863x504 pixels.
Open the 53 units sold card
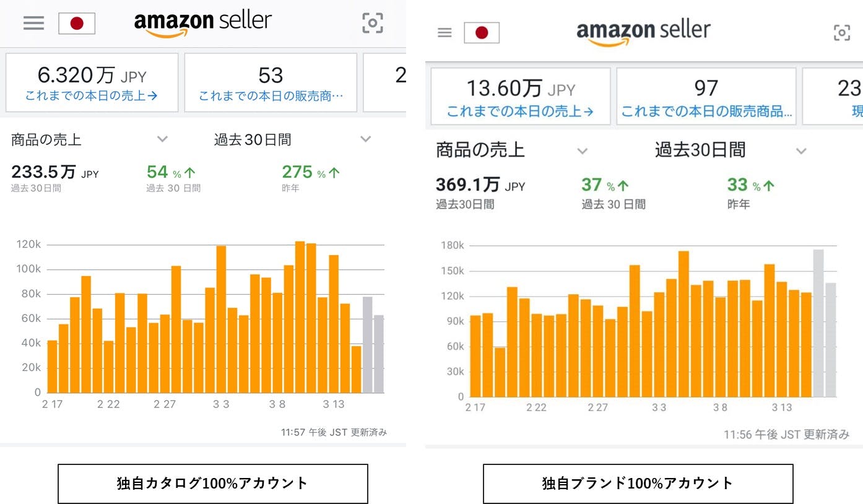(271, 82)
